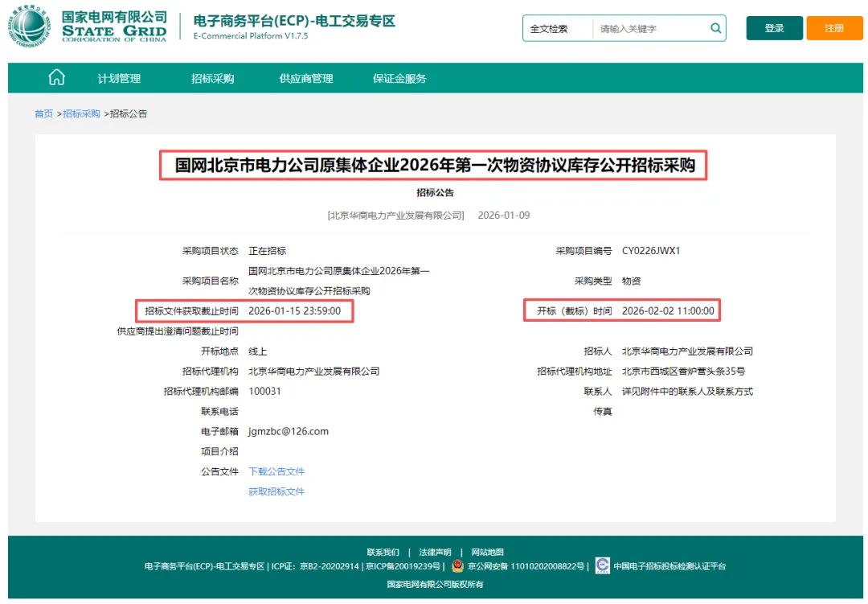This screenshot has height=604, width=868.
Task: Click 网站地图 in the footer
Action: coord(488,552)
